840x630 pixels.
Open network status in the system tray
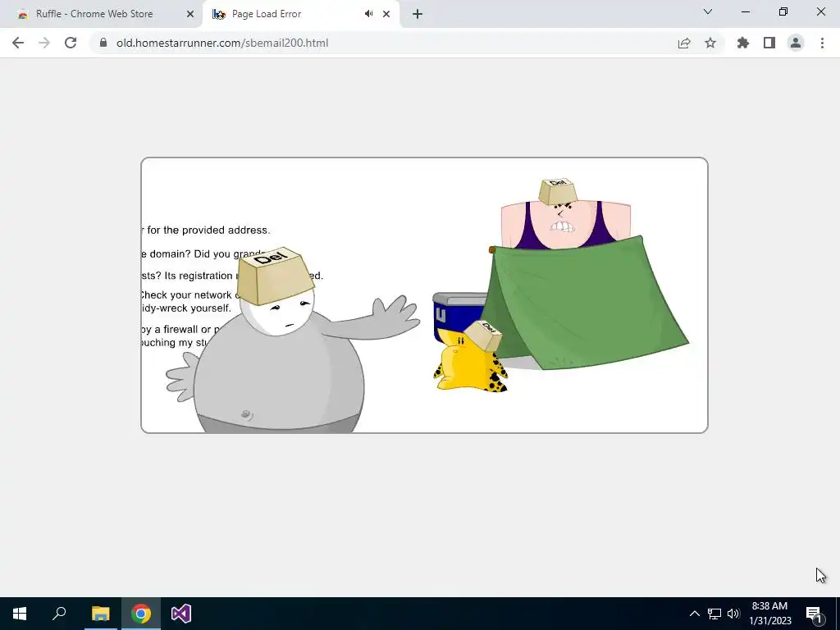coord(714,614)
